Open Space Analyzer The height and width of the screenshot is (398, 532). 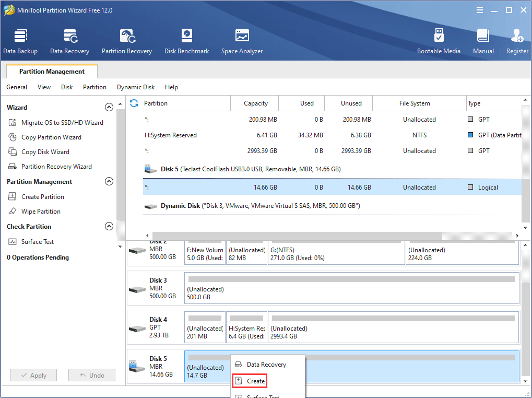click(x=242, y=41)
